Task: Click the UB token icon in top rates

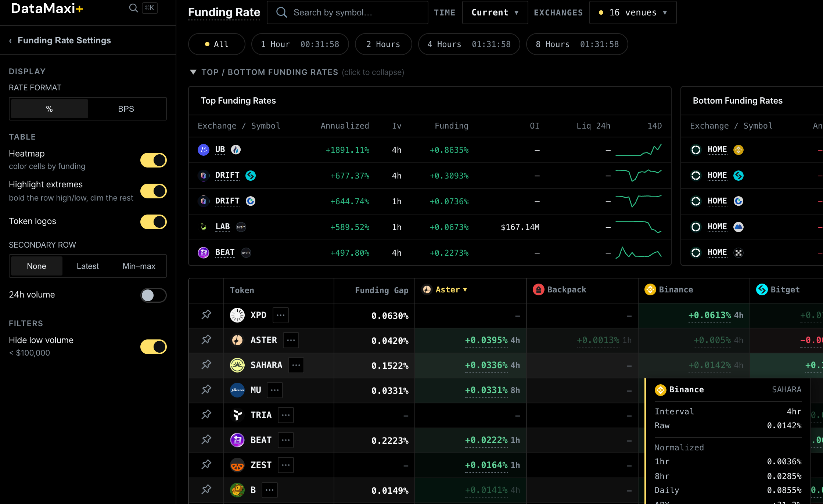Action: 204,150
